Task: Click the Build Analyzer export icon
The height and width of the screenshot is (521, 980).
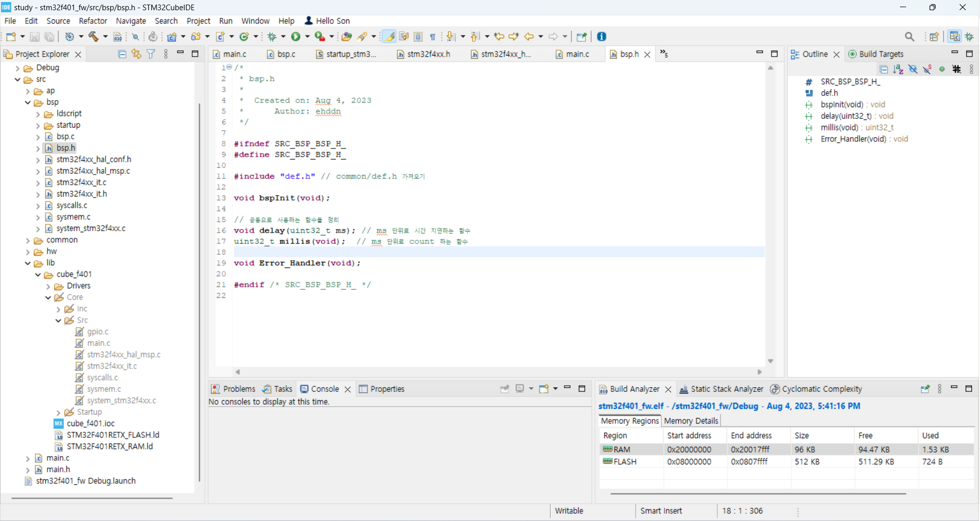Action: [x=925, y=389]
